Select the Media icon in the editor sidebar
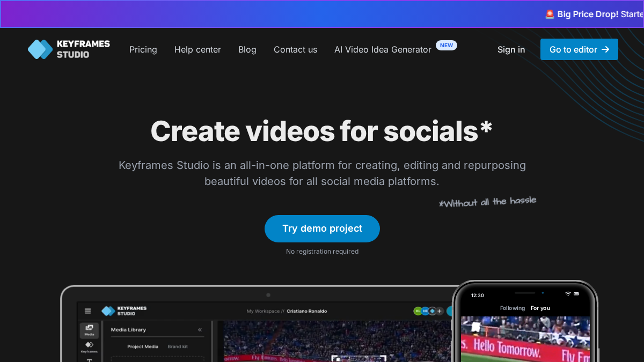This screenshot has width=644, height=362. (x=89, y=330)
